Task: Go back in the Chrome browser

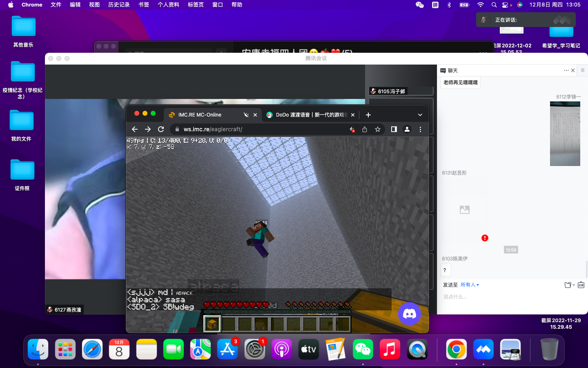Action: click(135, 129)
